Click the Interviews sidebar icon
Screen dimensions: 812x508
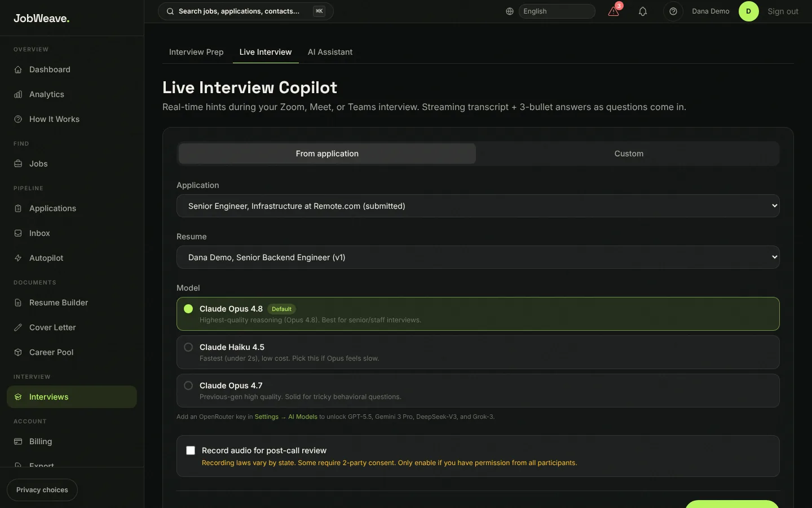18,397
